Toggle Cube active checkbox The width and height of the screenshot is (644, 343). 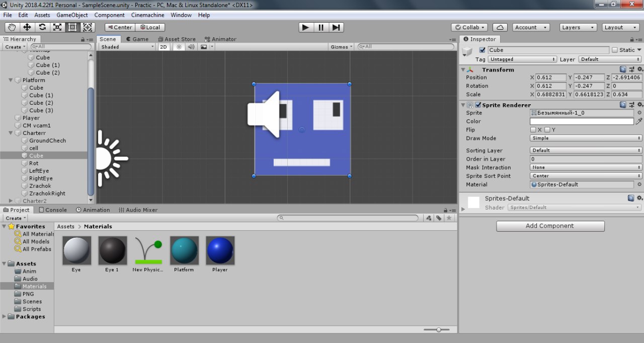[x=482, y=50]
